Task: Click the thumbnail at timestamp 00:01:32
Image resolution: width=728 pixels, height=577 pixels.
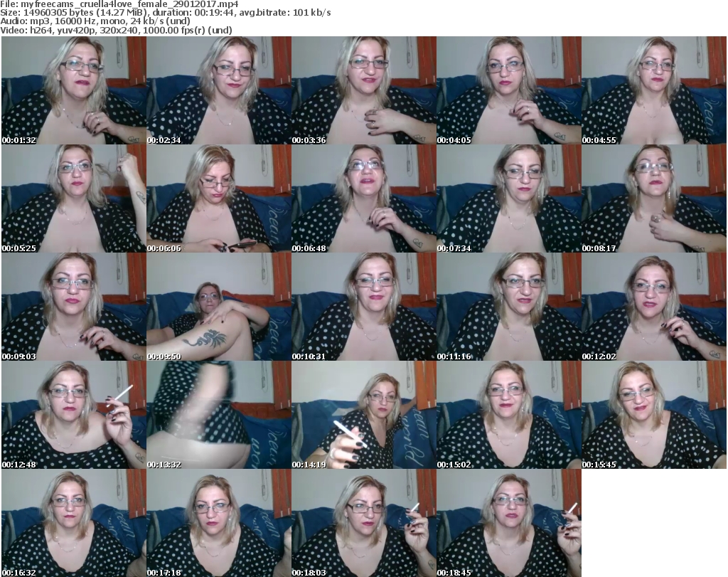Action: 73,90
